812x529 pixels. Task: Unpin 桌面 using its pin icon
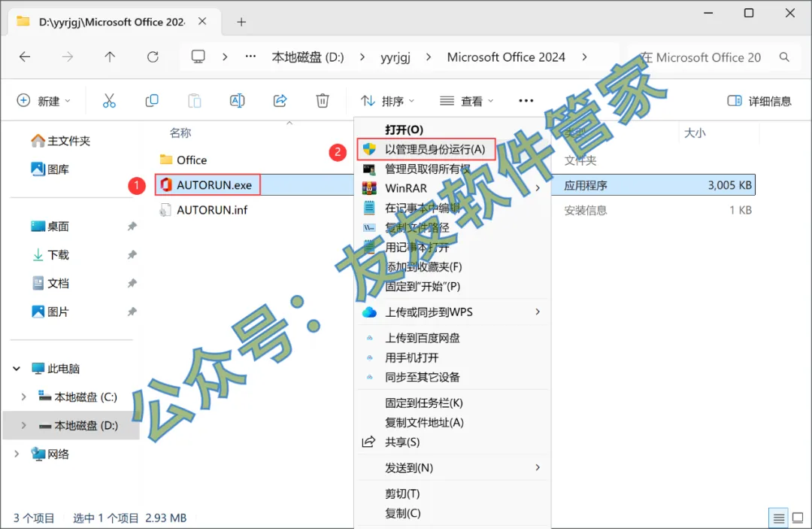point(132,226)
